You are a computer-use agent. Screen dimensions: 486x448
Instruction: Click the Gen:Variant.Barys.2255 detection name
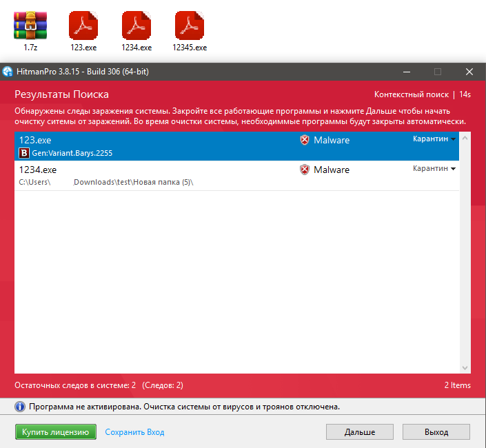[72, 153]
